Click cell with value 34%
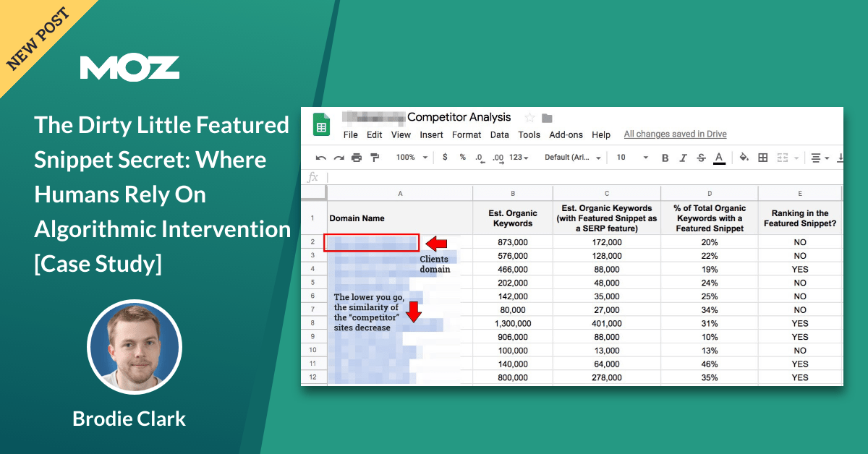 click(x=710, y=309)
